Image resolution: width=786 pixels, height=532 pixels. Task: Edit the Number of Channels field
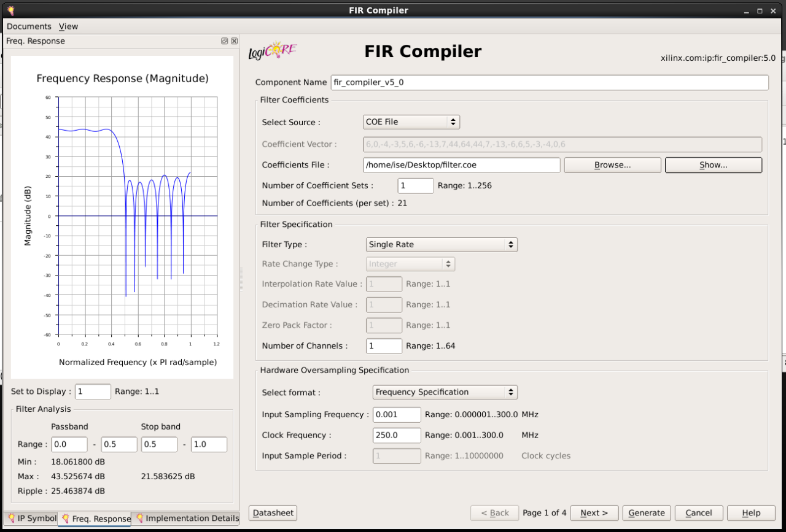pyautogui.click(x=384, y=346)
